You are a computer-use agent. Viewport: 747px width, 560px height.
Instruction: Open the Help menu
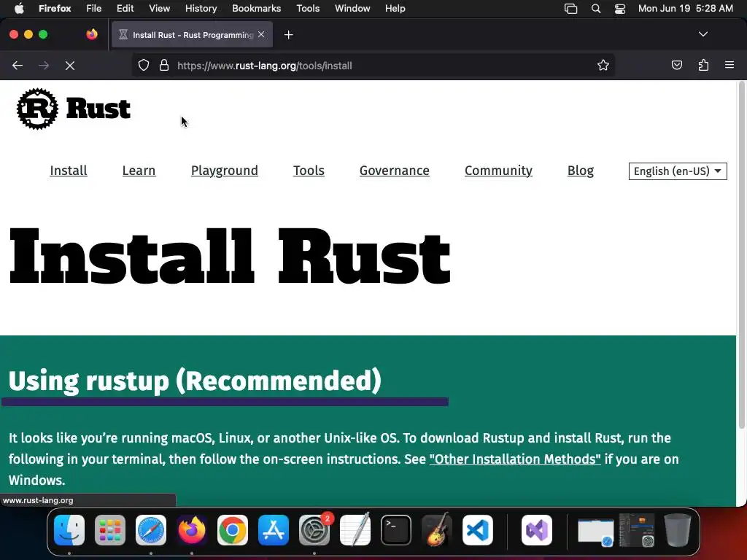pyautogui.click(x=395, y=8)
